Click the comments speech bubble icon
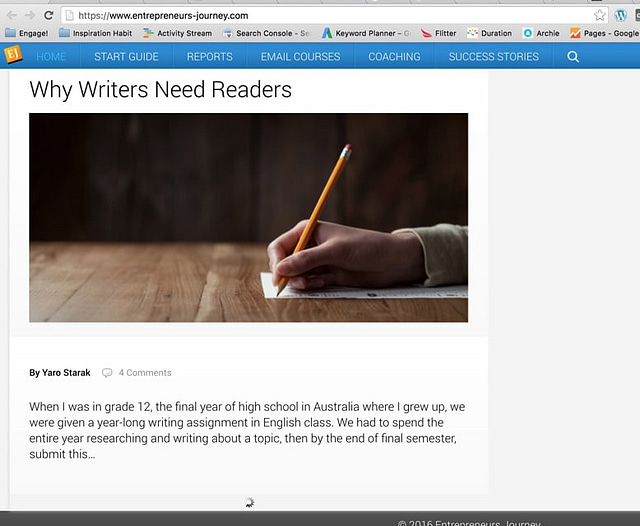 click(107, 373)
